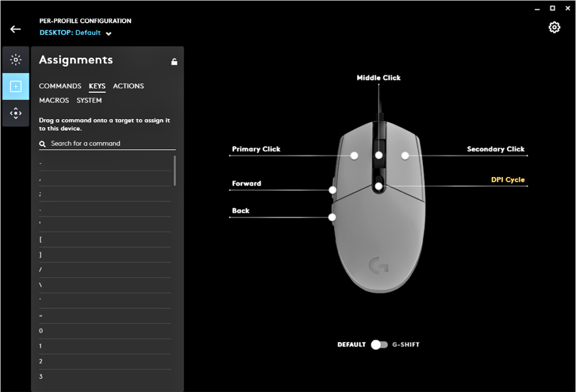Select the '3' key row

[x=105, y=377]
